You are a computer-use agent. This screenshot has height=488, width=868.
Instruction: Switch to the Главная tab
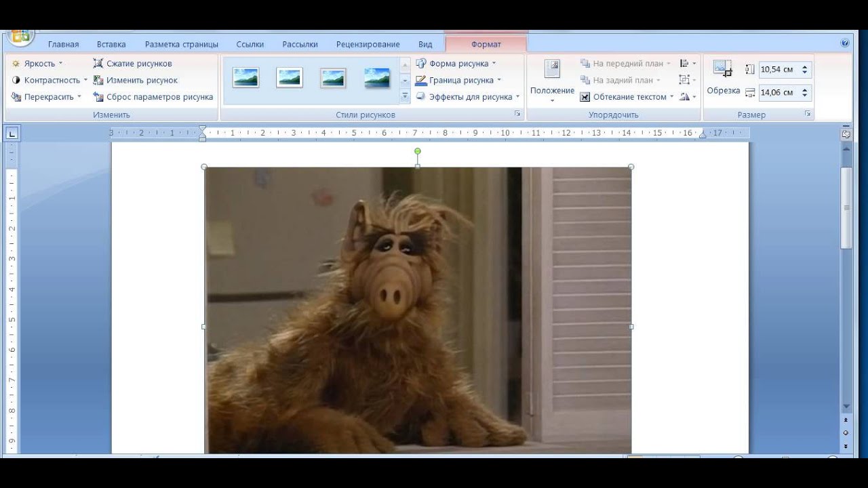pos(63,44)
